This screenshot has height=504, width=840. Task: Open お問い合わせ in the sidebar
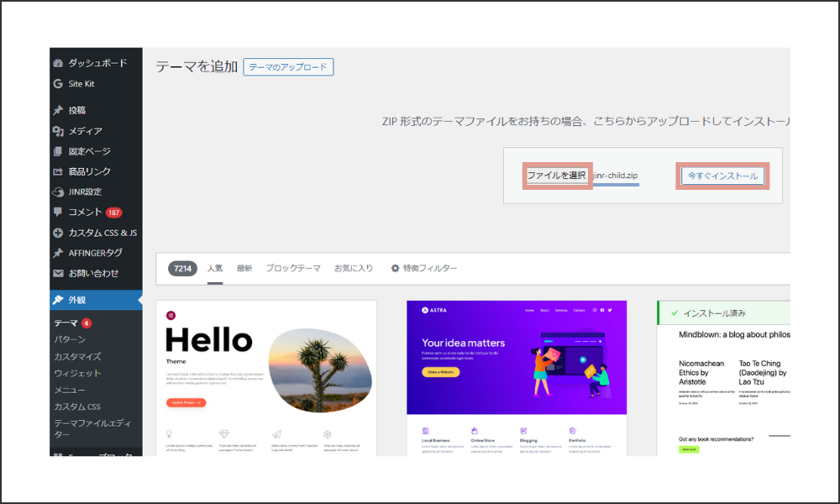pos(96,273)
